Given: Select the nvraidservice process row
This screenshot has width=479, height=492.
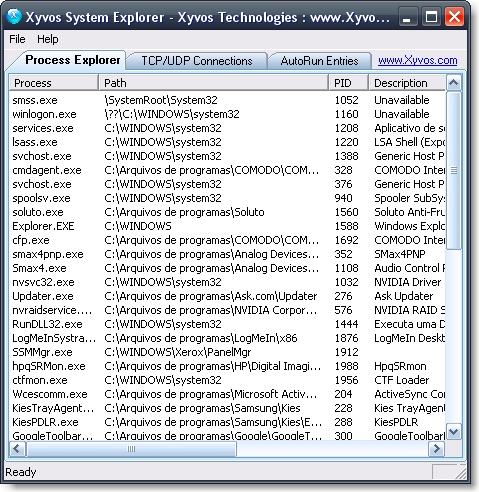Looking at the screenshot, I should point(227,310).
